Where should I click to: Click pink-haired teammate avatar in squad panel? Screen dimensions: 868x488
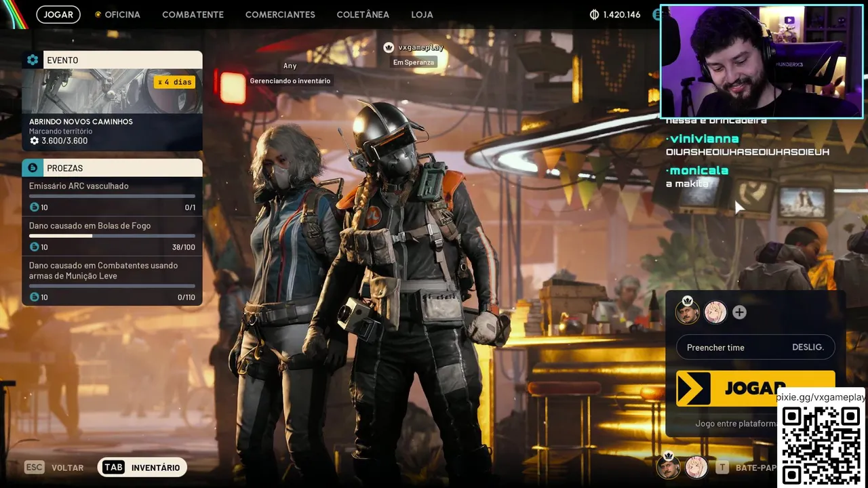715,312
